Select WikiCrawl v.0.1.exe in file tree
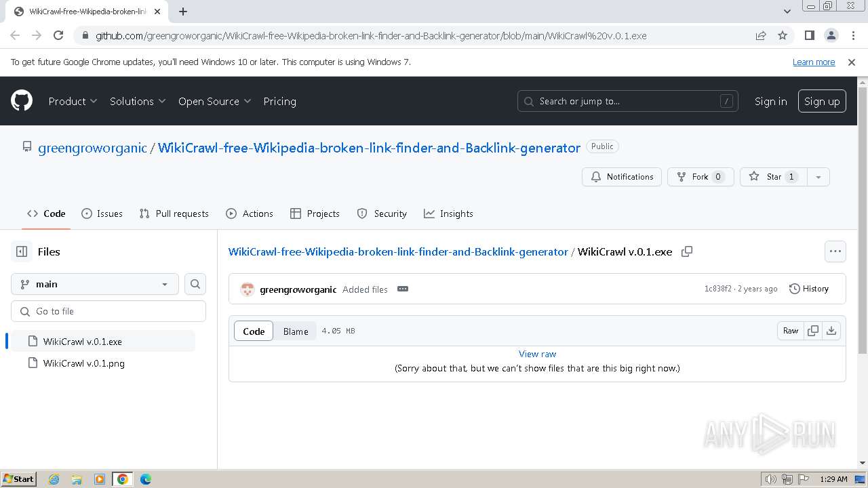This screenshot has width=868, height=488. (103, 342)
